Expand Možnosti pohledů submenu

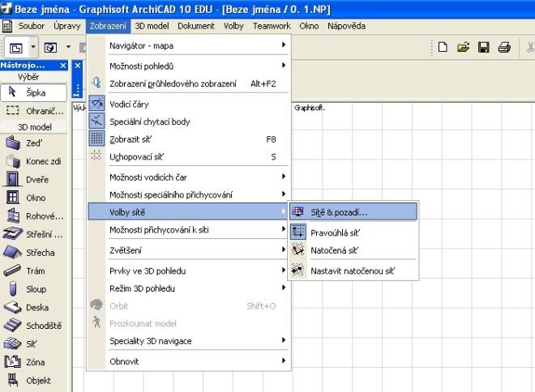[189, 66]
